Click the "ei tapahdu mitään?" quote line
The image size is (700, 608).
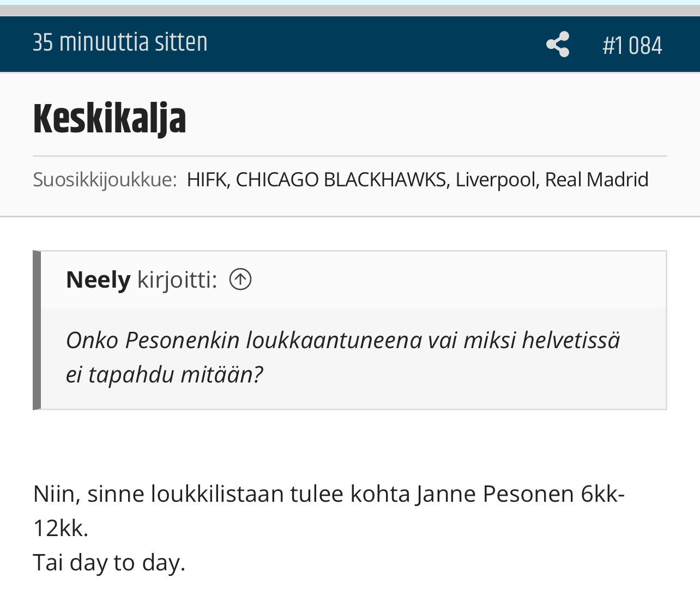coord(164,374)
